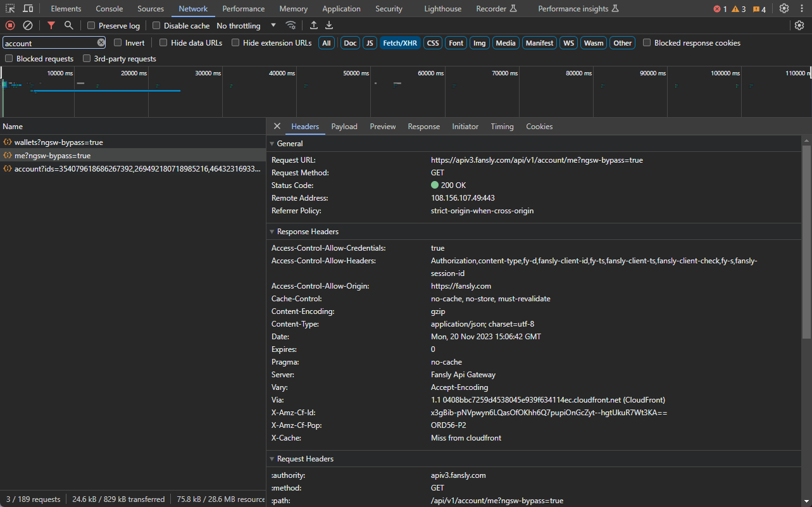Image resolution: width=812 pixels, height=507 pixels.
Task: Enable the Preserve log checkbox
Action: coord(91,26)
